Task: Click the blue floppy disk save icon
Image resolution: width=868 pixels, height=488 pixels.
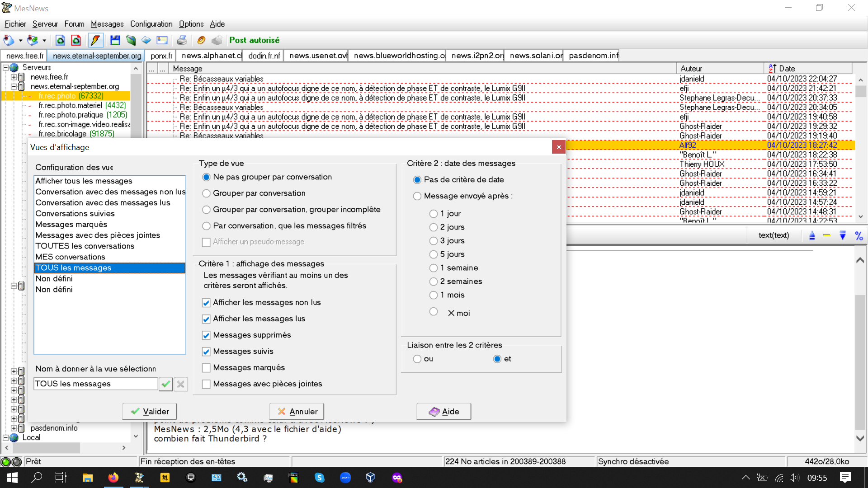Action: click(115, 40)
